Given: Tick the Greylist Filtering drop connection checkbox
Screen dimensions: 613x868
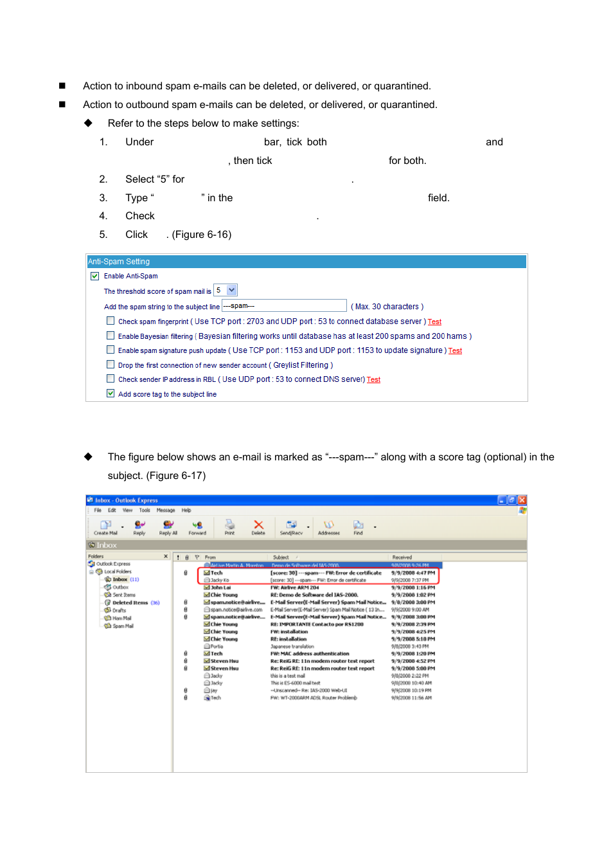Looking at the screenshot, I should coord(111,364).
